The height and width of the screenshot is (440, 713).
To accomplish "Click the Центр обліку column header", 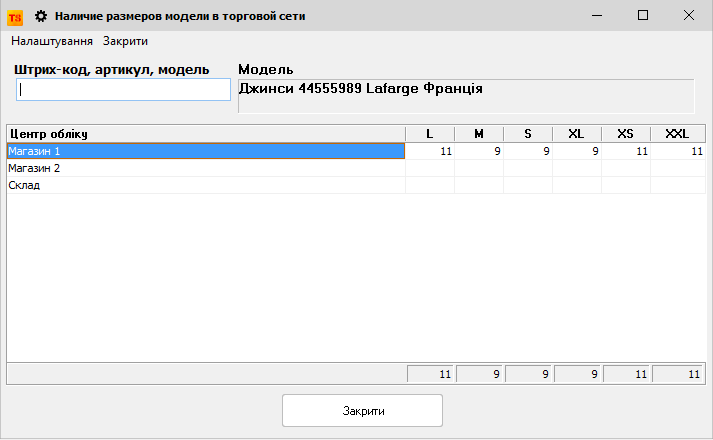I will [x=205, y=134].
